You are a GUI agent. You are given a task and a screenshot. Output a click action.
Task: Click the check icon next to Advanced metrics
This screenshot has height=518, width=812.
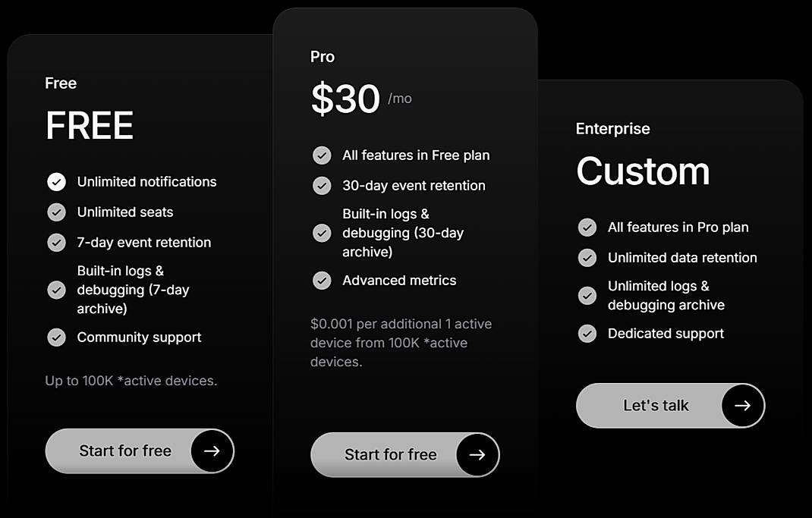coord(322,280)
